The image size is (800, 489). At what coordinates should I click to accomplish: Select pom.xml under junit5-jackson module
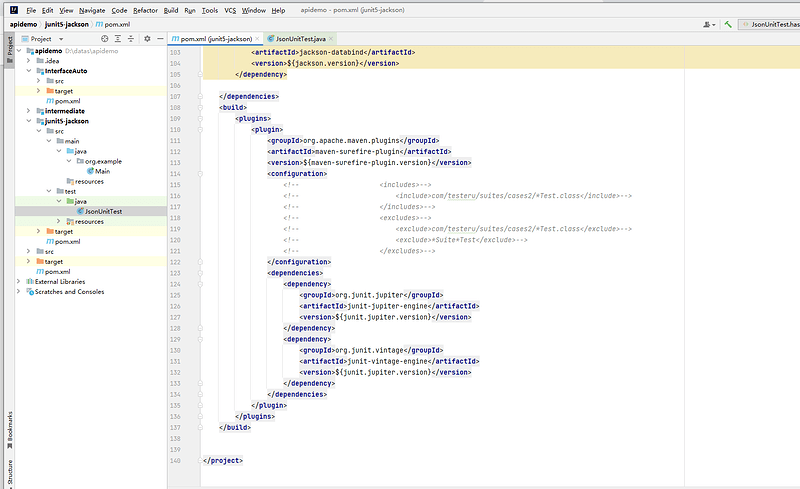point(67,242)
